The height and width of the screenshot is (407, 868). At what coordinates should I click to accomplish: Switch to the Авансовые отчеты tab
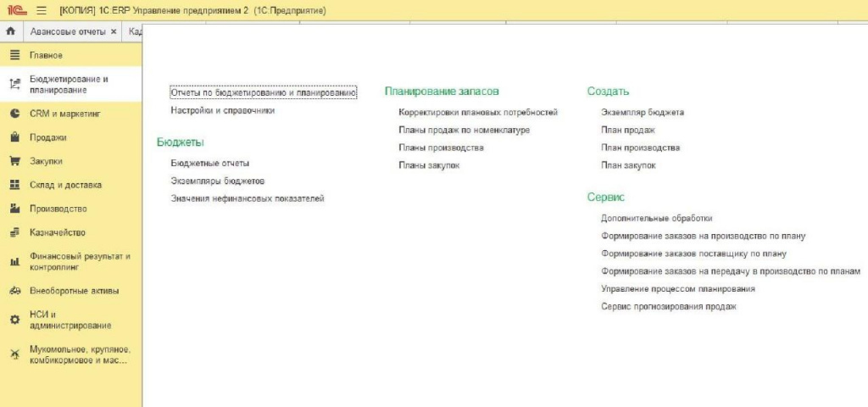tap(68, 31)
